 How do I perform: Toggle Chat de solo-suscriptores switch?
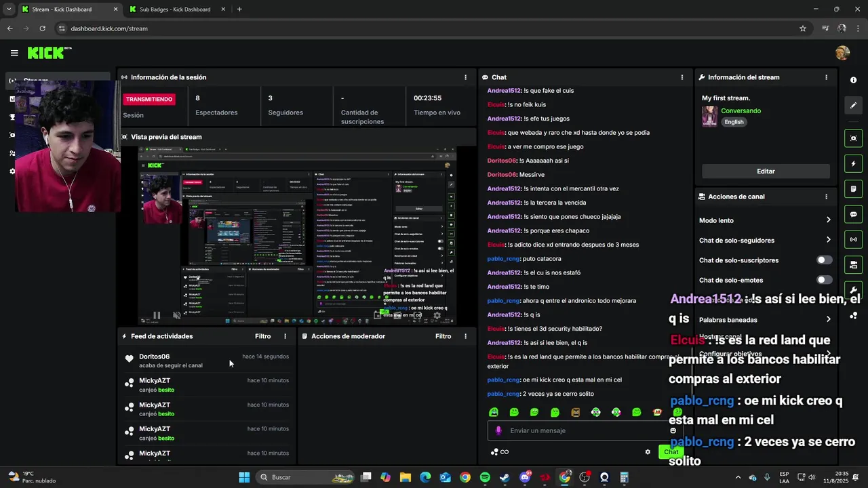click(x=824, y=260)
